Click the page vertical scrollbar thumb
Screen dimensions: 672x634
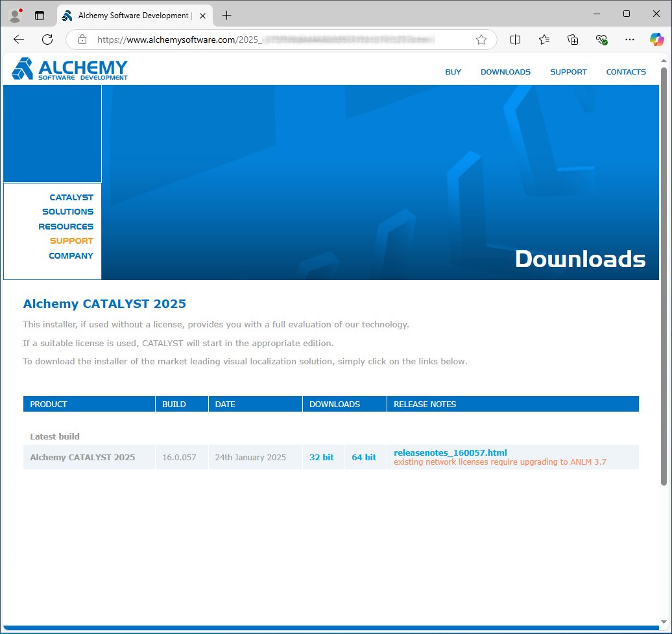[664, 276]
